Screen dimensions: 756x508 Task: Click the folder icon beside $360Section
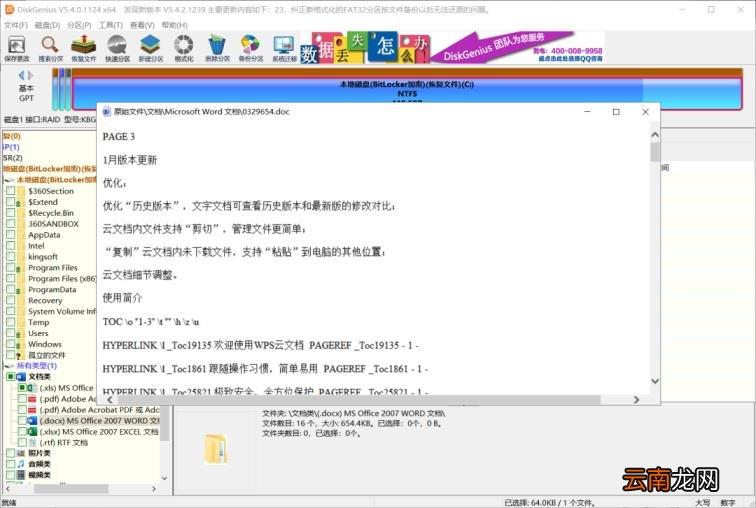point(21,191)
